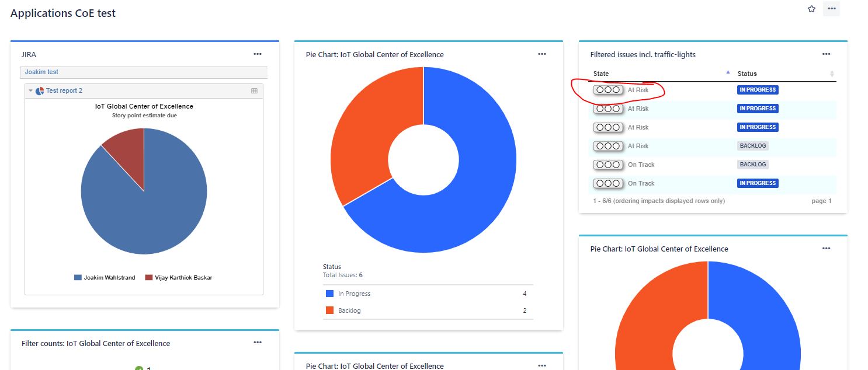868x370 pixels.
Task: Sort issues by the State column header
Action: click(601, 74)
